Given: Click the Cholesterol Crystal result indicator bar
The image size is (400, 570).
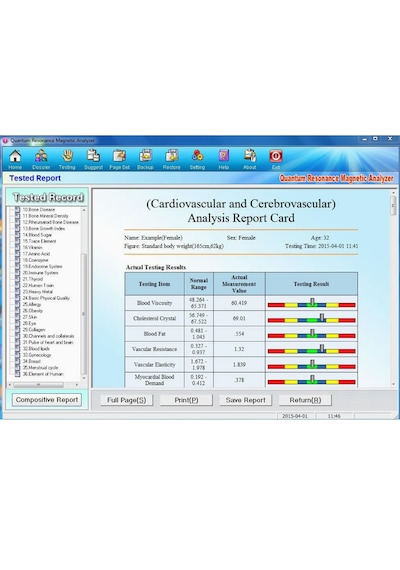Looking at the screenshot, I should tap(311, 319).
